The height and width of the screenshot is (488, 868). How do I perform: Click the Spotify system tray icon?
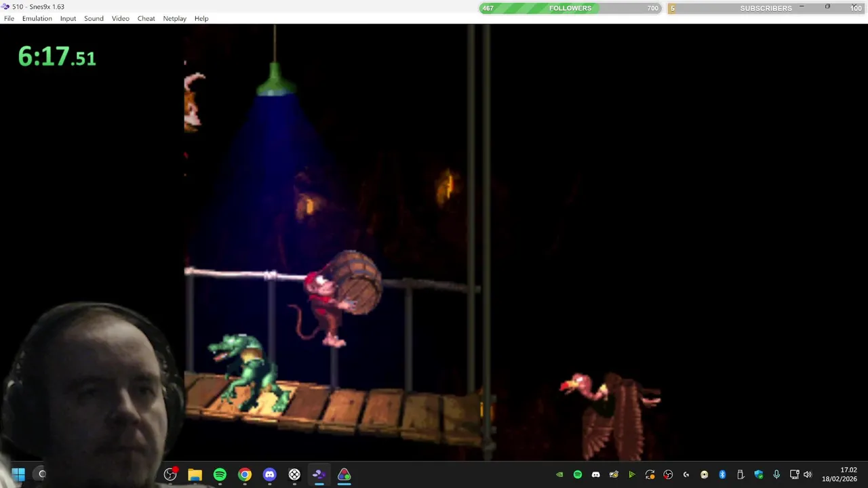578,474
